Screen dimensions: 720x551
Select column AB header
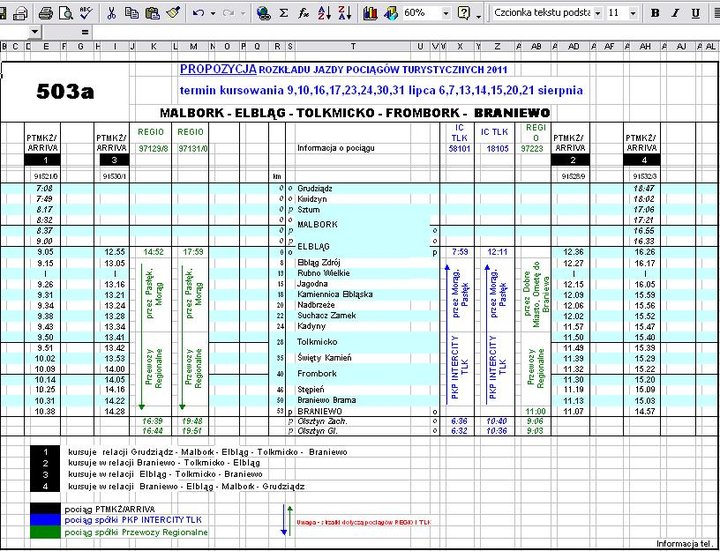[x=535, y=46]
